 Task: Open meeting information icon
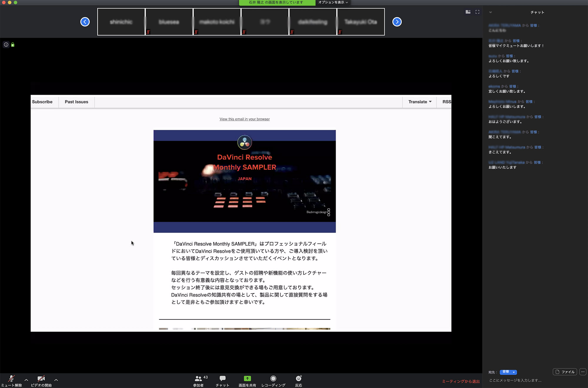[6, 45]
